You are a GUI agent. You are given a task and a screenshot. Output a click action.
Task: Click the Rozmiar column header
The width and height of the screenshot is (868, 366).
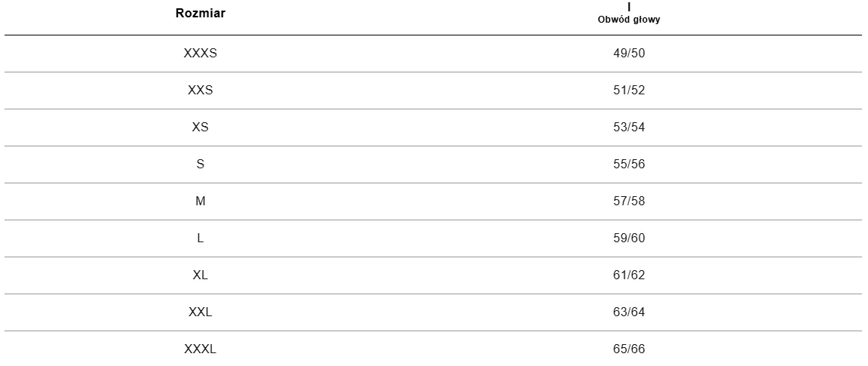coord(201,14)
